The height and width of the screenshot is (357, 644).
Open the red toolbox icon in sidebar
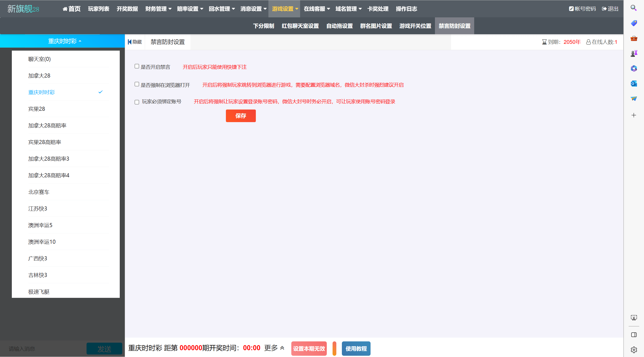(x=634, y=38)
